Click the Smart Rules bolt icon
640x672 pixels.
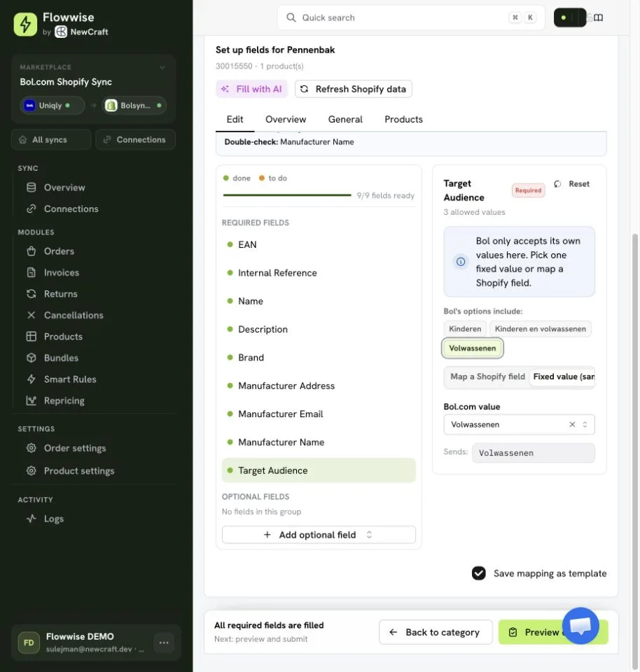(x=32, y=379)
